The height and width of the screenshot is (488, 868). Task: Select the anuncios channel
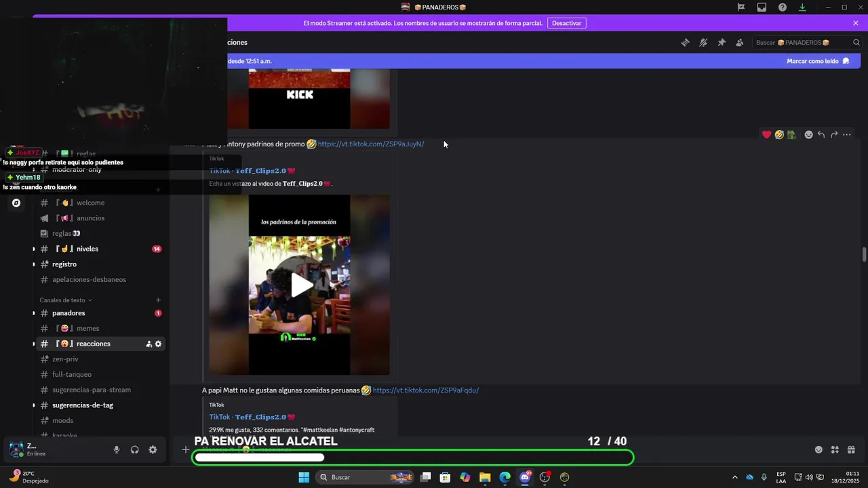point(90,218)
